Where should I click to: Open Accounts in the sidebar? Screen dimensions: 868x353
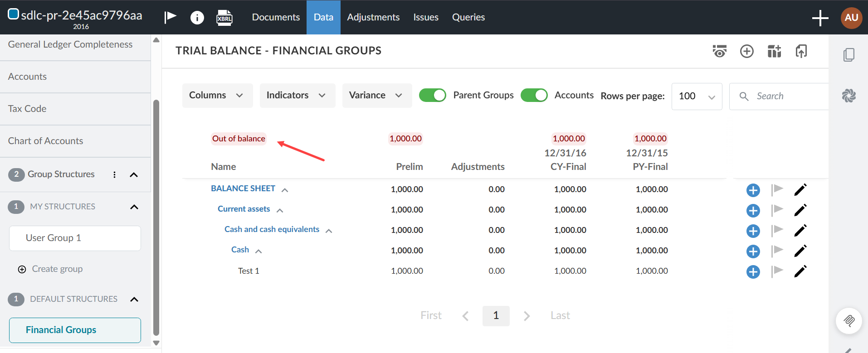(x=75, y=77)
